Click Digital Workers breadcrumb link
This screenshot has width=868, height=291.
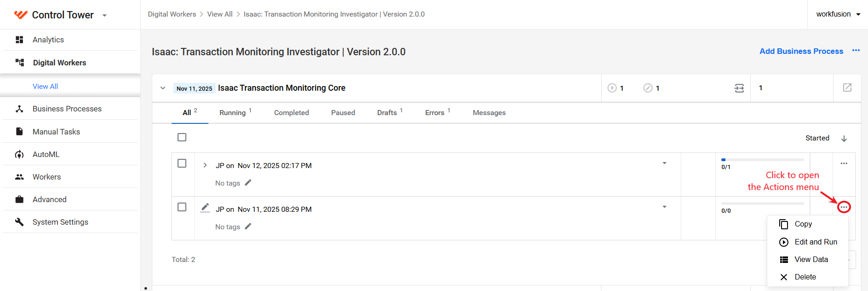172,14
